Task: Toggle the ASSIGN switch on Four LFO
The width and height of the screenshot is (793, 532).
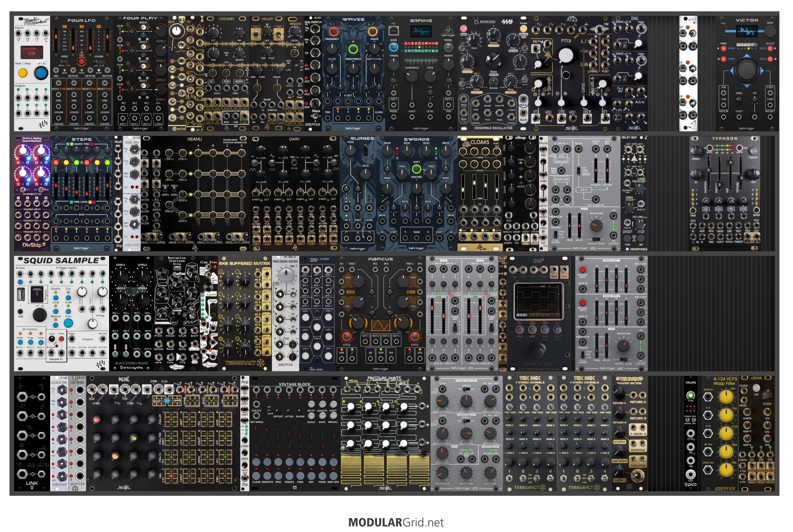Action: (x=99, y=61)
